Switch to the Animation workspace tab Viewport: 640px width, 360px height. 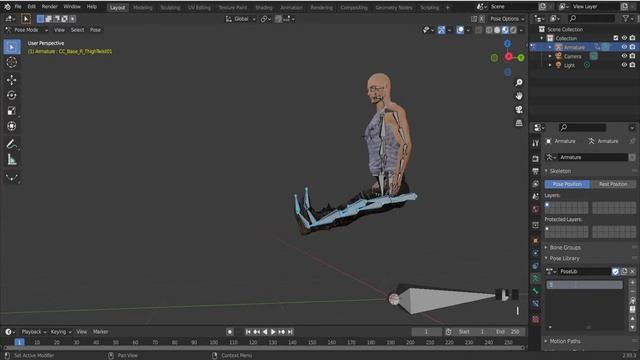click(291, 7)
